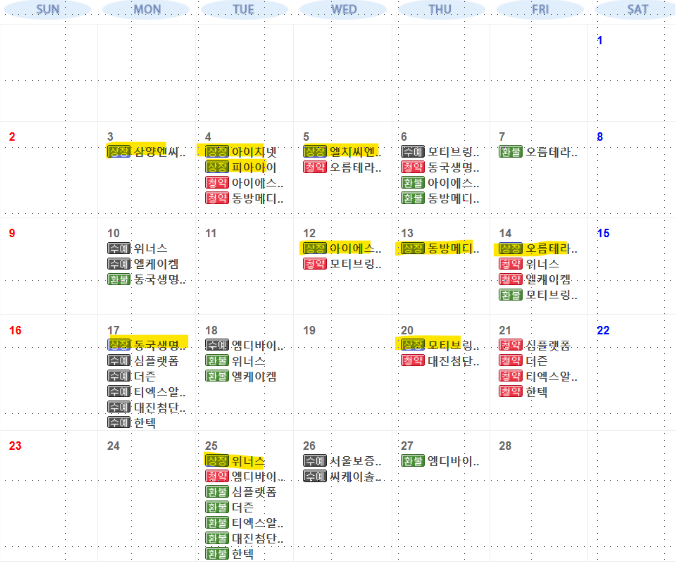The height and width of the screenshot is (562, 676).
Task: Open the 환불 오름테라 entry on the 7th
Action: [538, 152]
